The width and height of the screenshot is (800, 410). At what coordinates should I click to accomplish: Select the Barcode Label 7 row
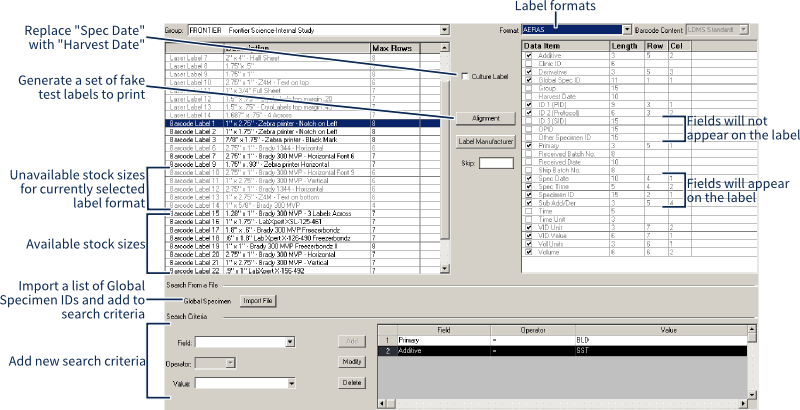(x=303, y=156)
